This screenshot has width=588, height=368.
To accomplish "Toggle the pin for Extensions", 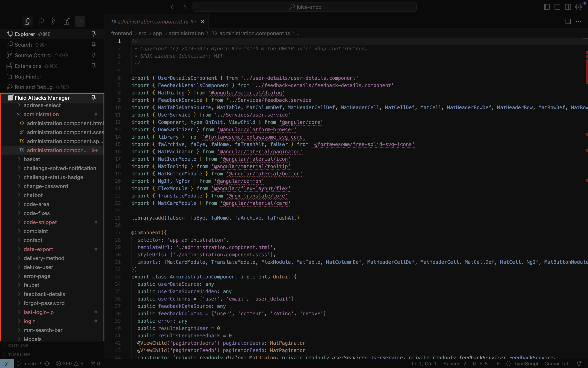I will pyautogui.click(x=94, y=66).
